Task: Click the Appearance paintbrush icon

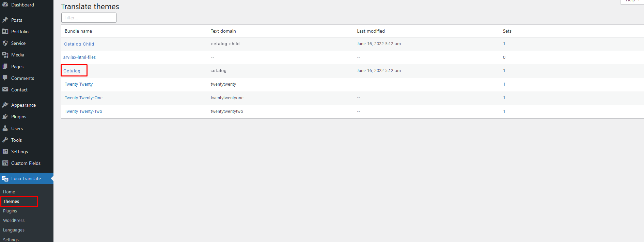Action: pos(5,105)
